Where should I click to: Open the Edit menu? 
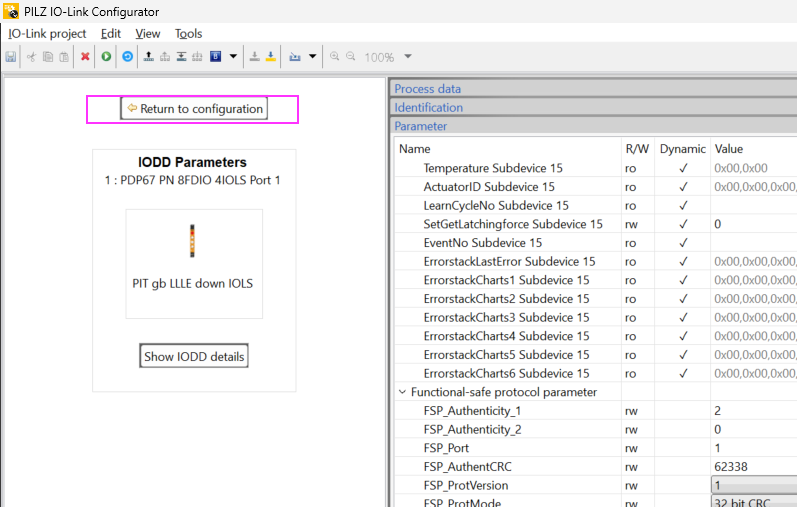pos(110,34)
